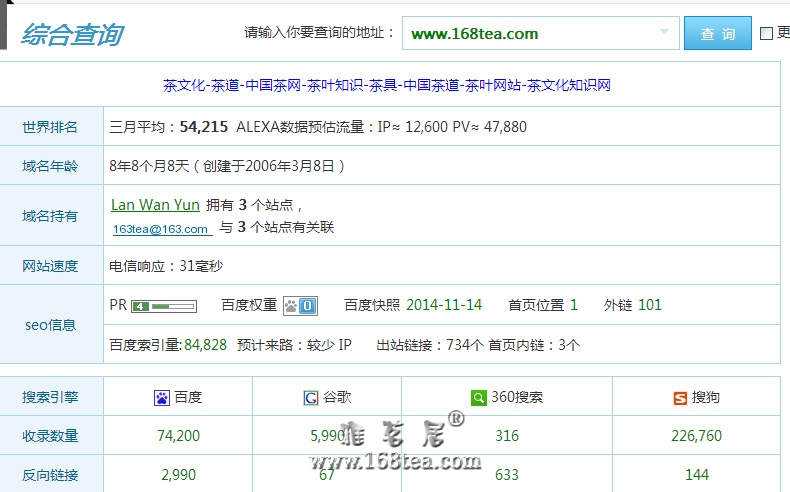Click the Baidu index volume 84,828

[x=206, y=345]
